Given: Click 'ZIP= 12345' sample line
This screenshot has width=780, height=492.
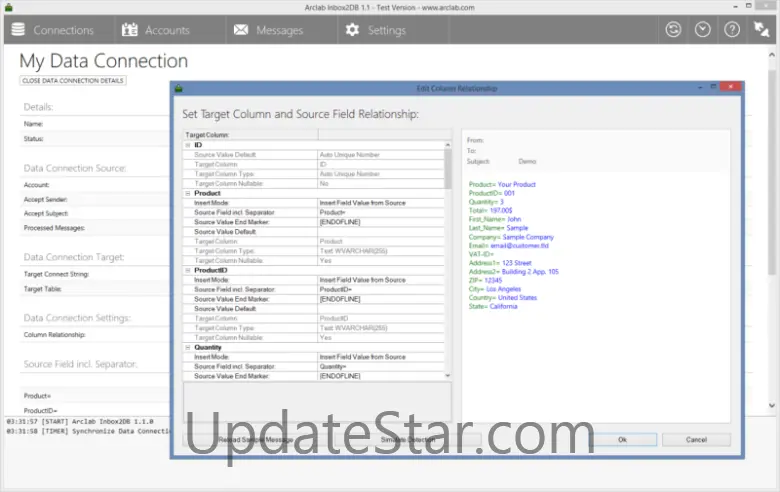Looking at the screenshot, I should coord(485,281).
